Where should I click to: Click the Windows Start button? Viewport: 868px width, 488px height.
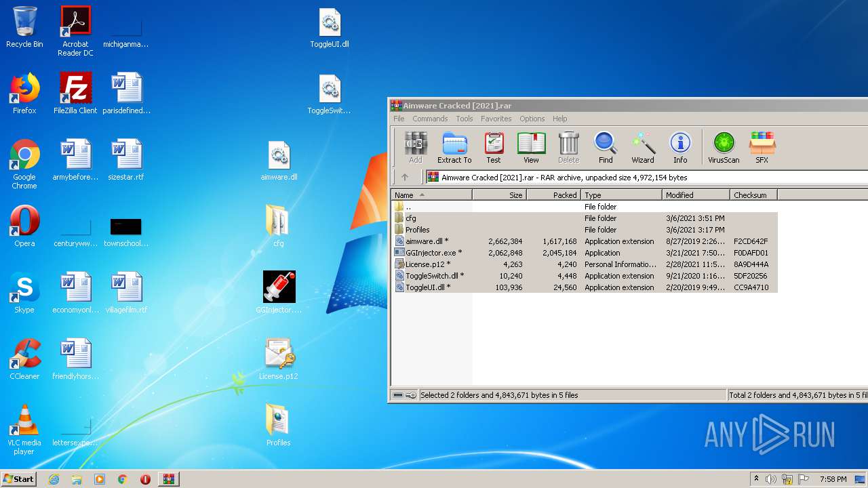click(18, 479)
